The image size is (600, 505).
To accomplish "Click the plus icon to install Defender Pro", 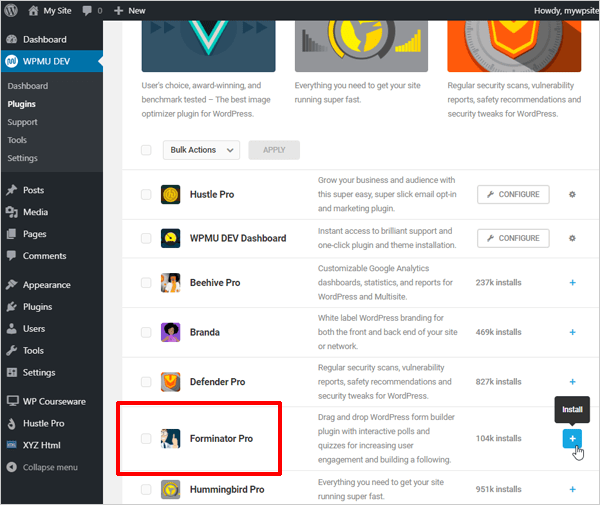I will coord(572,382).
